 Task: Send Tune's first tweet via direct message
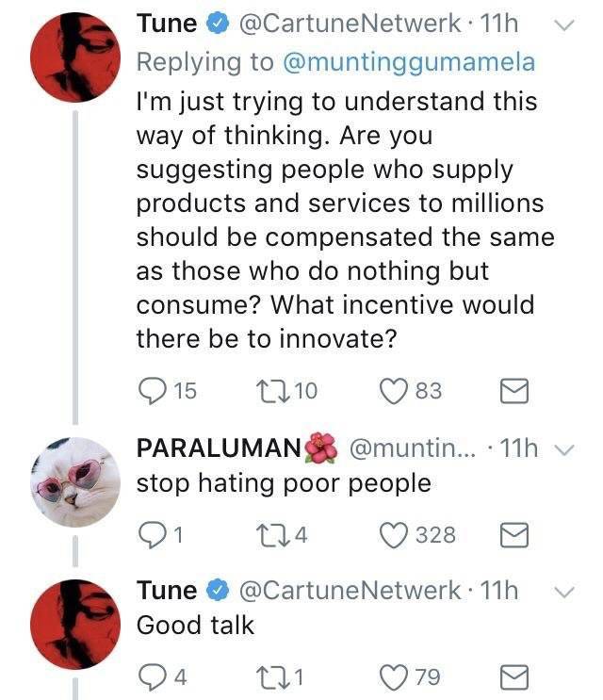tap(513, 390)
